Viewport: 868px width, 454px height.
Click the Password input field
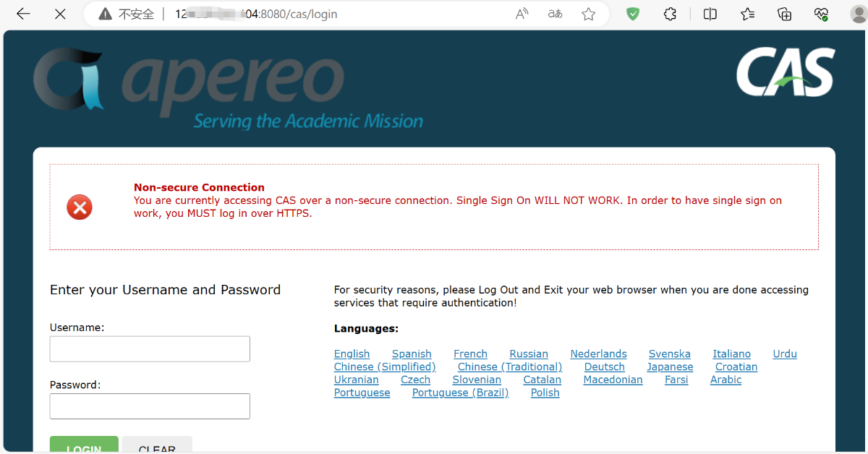coord(150,406)
